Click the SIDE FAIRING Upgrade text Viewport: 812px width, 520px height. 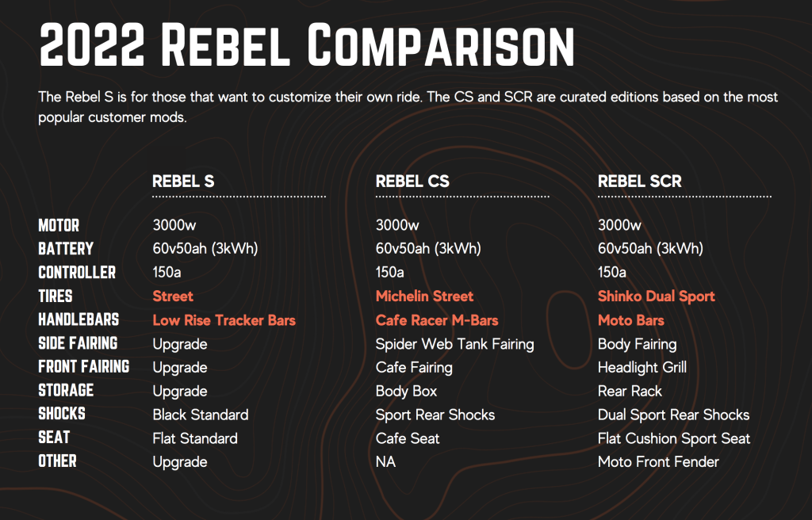180,345
